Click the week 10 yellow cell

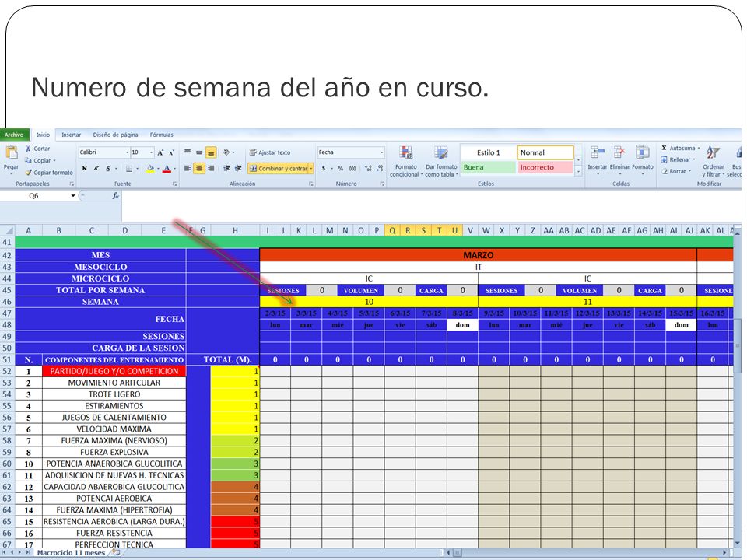click(369, 302)
